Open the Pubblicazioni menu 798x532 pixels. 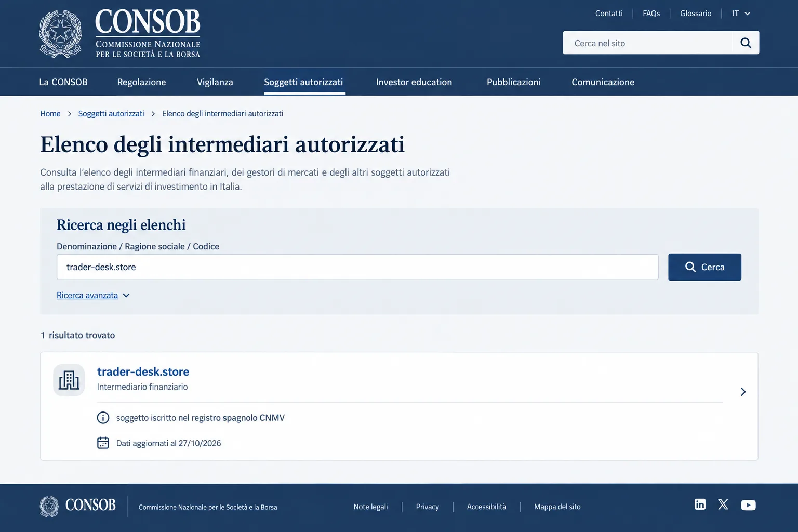514,82
